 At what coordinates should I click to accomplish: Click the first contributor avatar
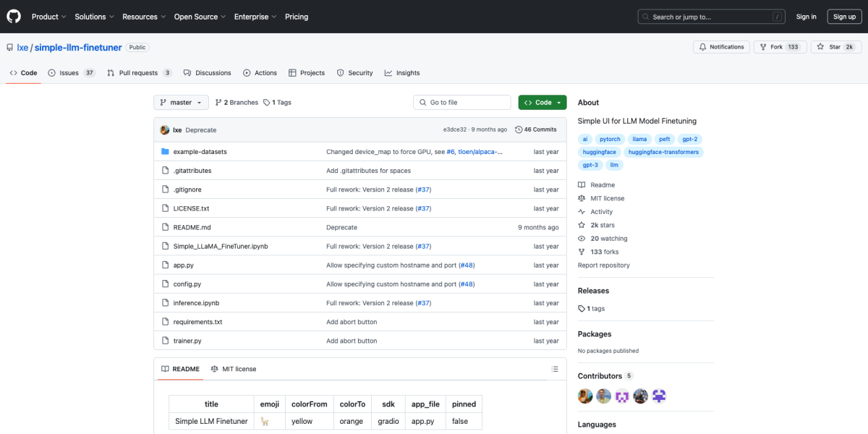click(x=585, y=396)
